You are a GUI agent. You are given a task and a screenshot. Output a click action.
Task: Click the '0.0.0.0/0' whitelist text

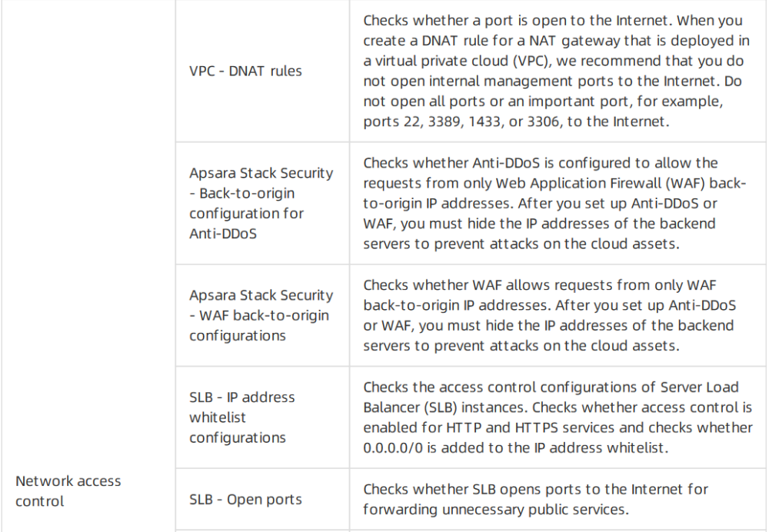(x=393, y=448)
